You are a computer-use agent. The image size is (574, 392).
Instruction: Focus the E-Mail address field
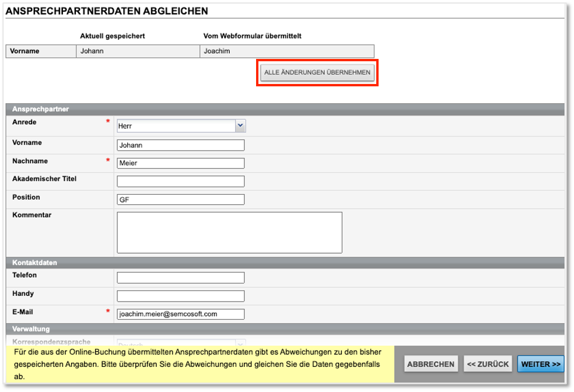(180, 314)
